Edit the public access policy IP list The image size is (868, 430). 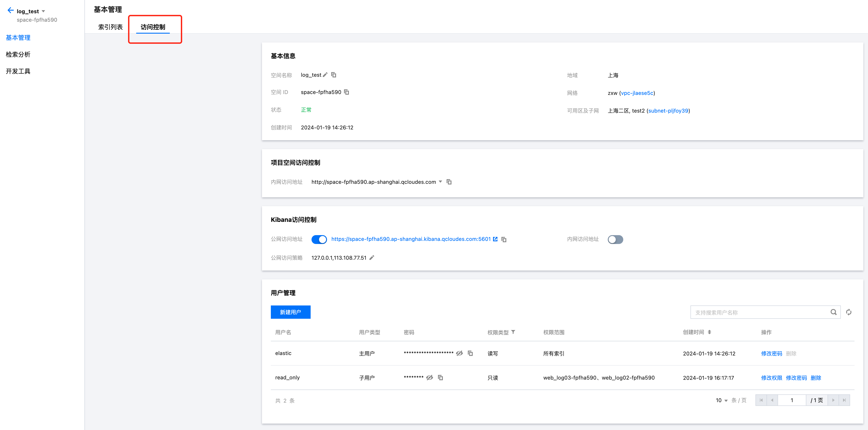point(372,258)
